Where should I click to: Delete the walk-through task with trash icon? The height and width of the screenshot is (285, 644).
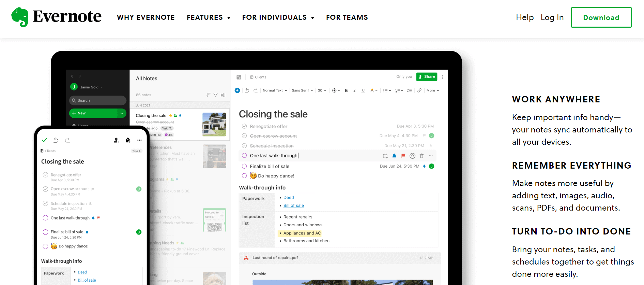click(x=421, y=156)
